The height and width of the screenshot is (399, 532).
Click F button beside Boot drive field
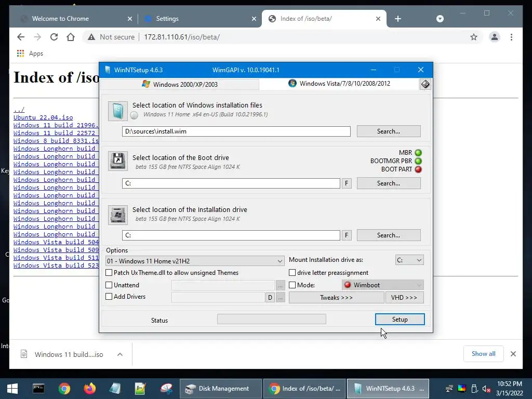point(347,183)
